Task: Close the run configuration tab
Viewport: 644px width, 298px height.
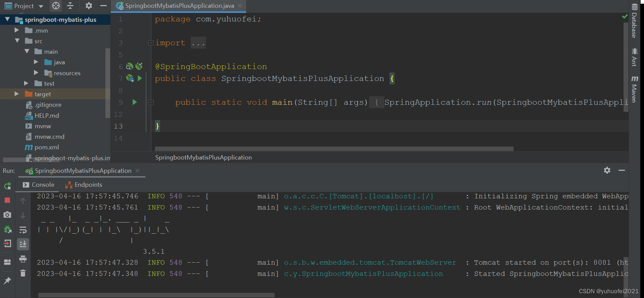Action: click(138, 170)
